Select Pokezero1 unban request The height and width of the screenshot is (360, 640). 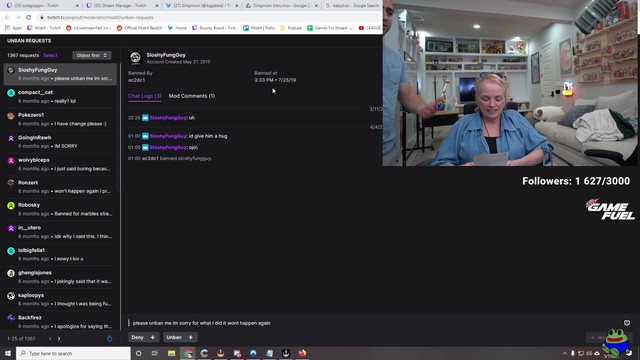click(60, 119)
